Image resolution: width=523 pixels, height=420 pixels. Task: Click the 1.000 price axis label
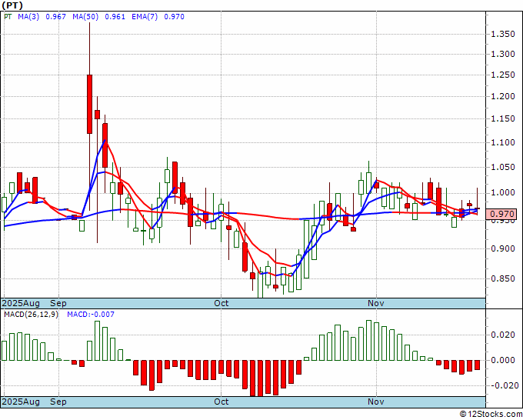(x=503, y=192)
